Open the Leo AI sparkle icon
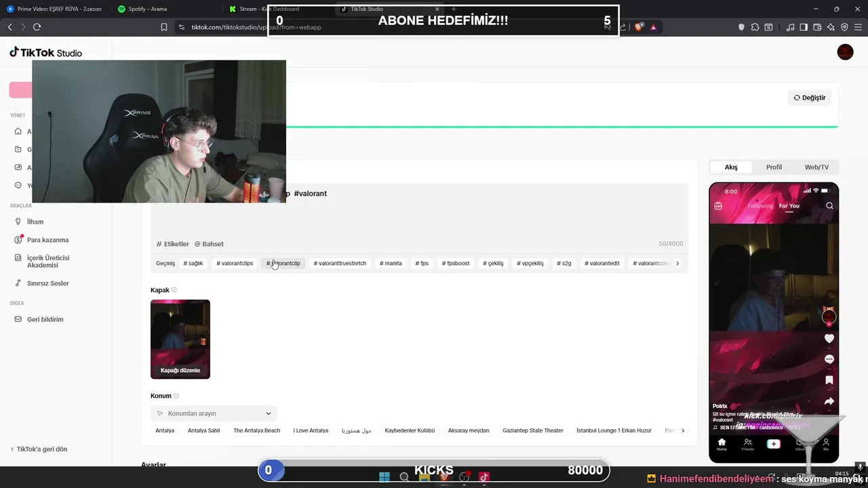Image resolution: width=868 pixels, height=488 pixels. 831,27
